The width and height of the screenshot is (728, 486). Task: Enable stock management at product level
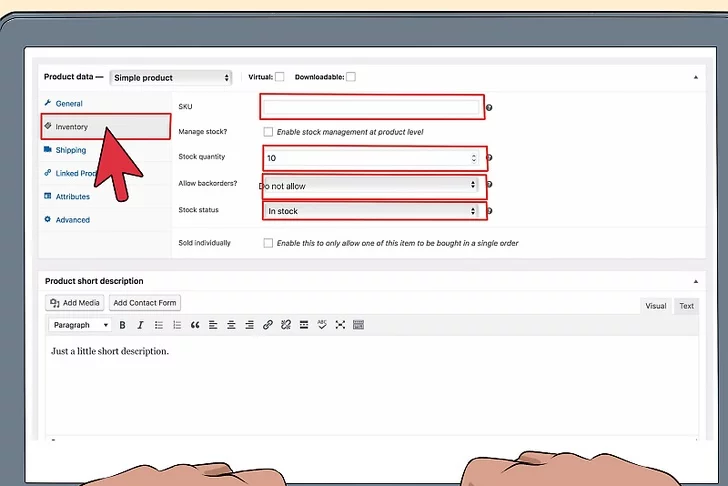click(268, 132)
